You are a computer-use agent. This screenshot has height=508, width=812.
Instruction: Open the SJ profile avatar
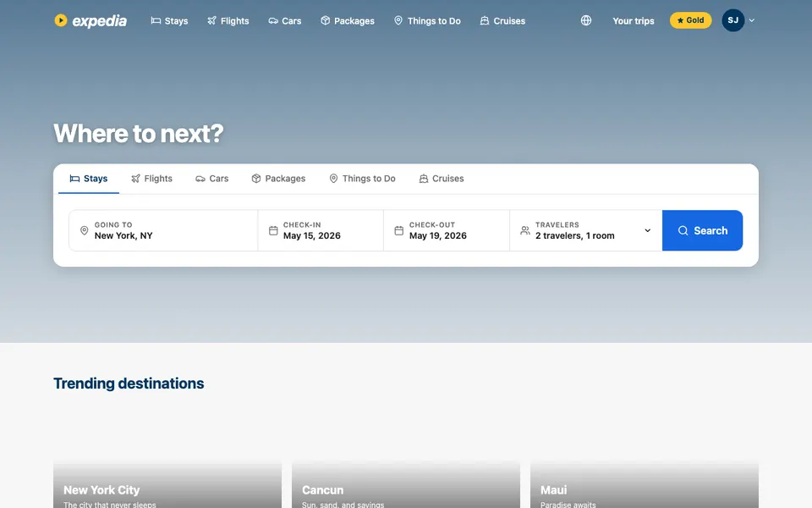(x=732, y=20)
